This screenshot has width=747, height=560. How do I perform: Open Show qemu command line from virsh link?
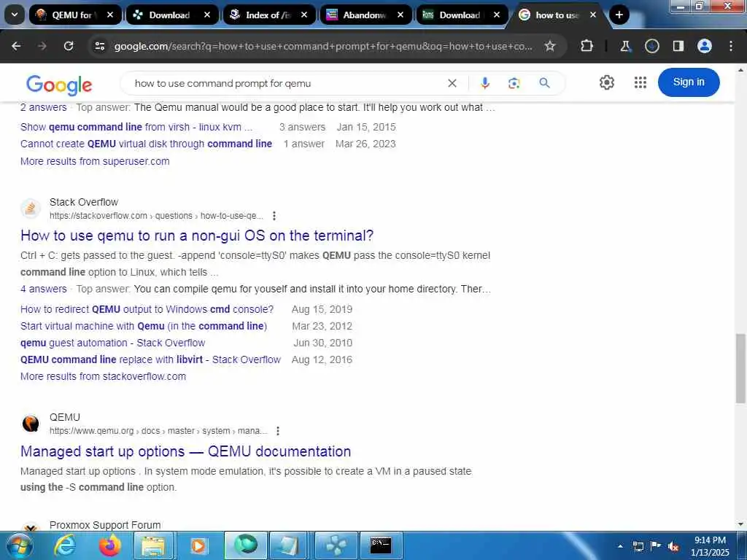pos(136,127)
